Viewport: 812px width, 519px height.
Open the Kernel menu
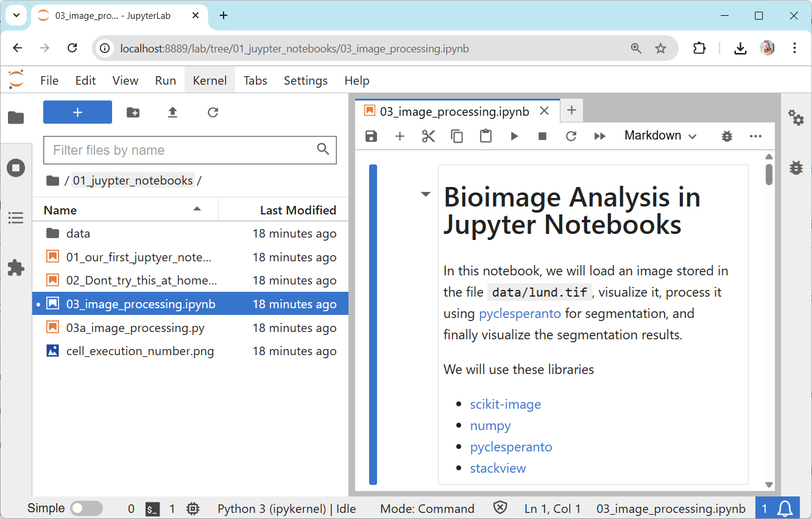(x=210, y=80)
